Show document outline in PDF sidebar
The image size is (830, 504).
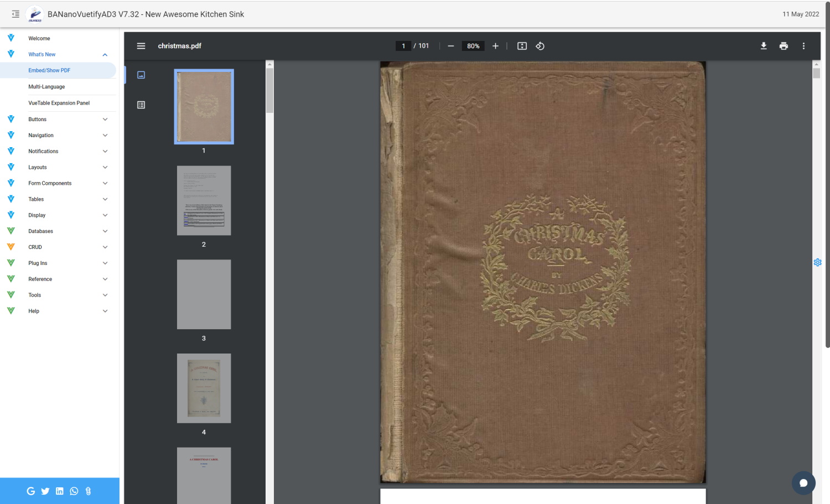(141, 105)
